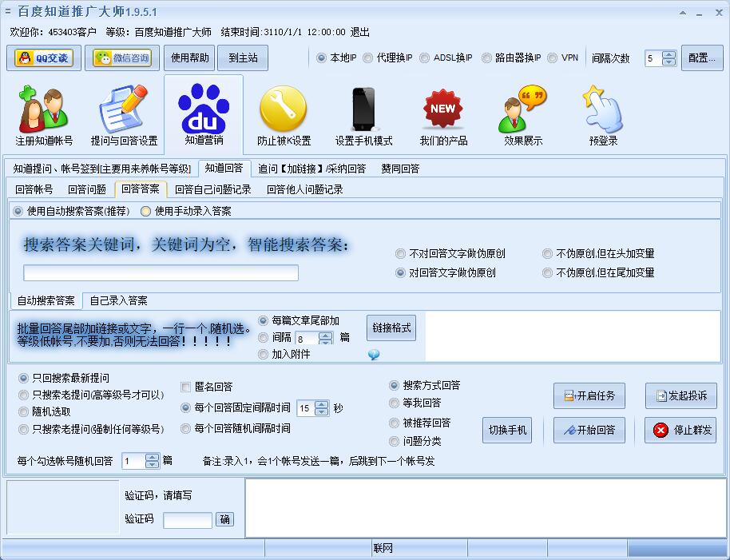Open 防止被K设置 wrench icon

click(284, 110)
